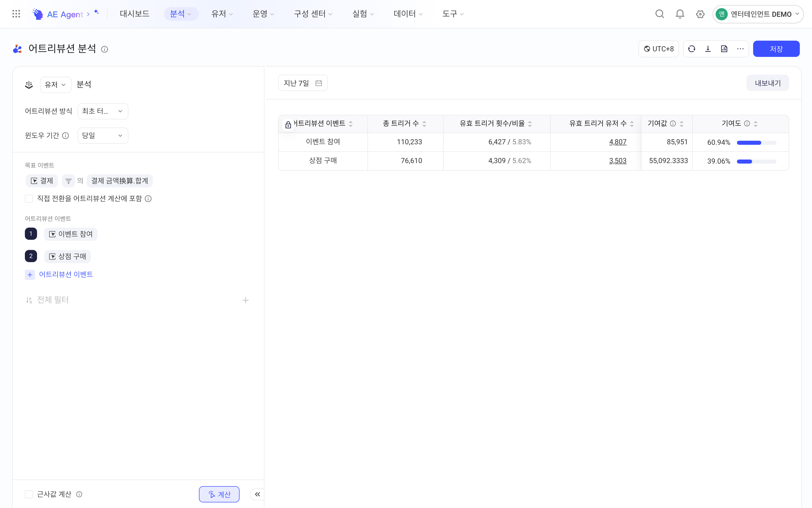Click info icon next to 기여도 header
The height and width of the screenshot is (508, 812).
click(747, 124)
